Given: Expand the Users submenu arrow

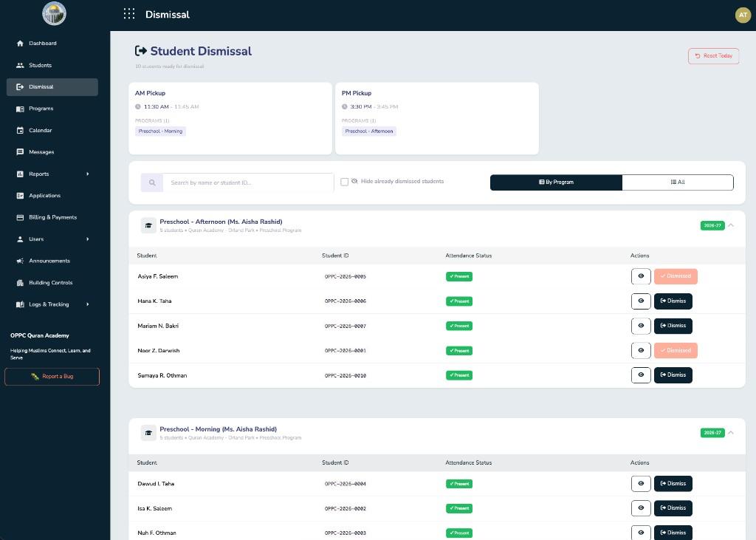Looking at the screenshot, I should [87, 239].
